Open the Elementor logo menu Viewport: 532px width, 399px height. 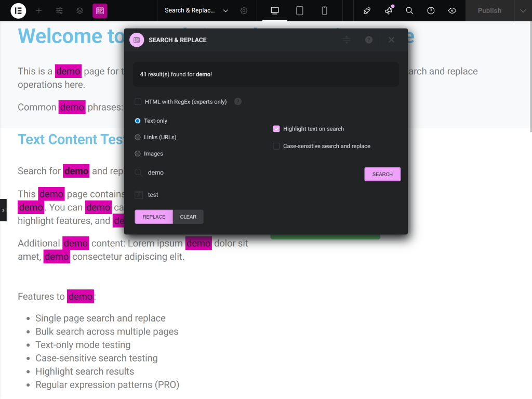coord(18,10)
